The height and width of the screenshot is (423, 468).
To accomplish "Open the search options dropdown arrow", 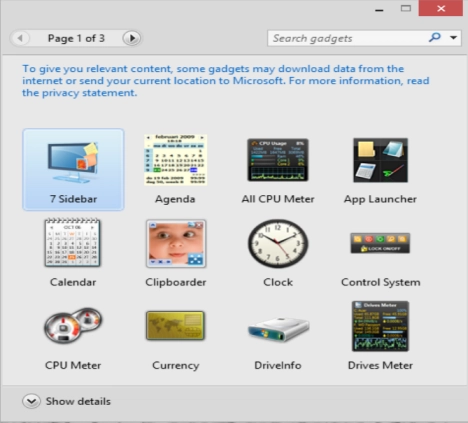I will tap(453, 38).
